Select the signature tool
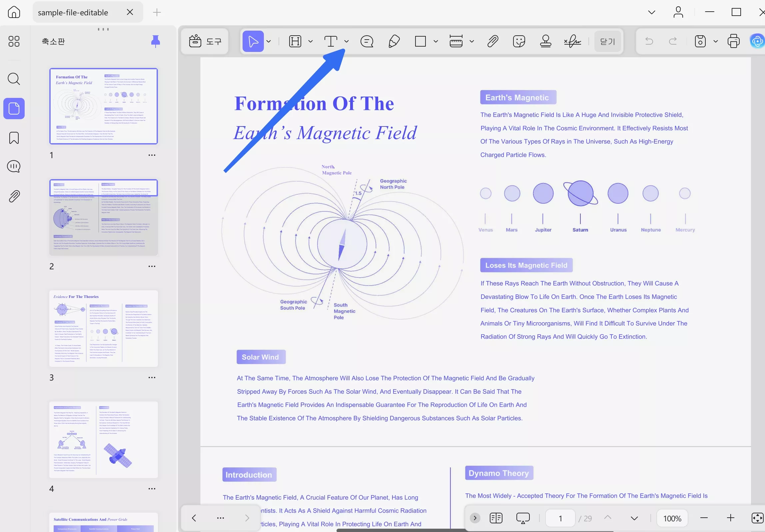The height and width of the screenshot is (532, 765). 572,41
